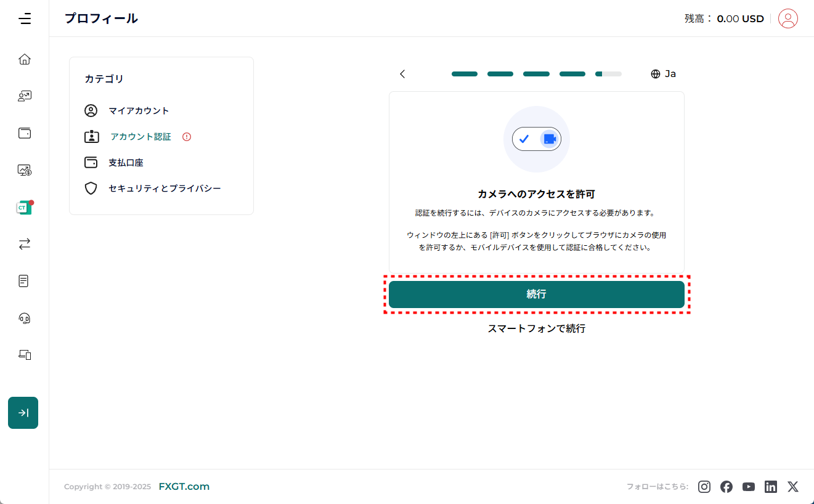Click the CT copy trade icon
Viewport: 814px width, 504px height.
tap(24, 208)
